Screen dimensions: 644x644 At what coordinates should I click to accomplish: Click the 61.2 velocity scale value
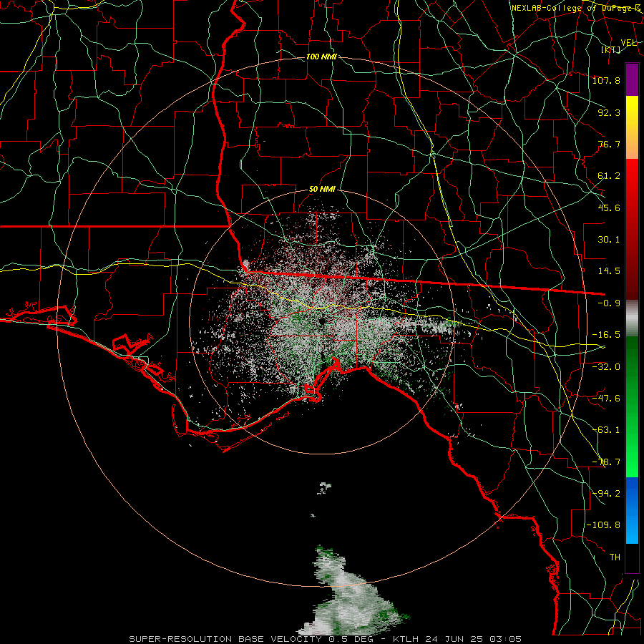(x=609, y=176)
